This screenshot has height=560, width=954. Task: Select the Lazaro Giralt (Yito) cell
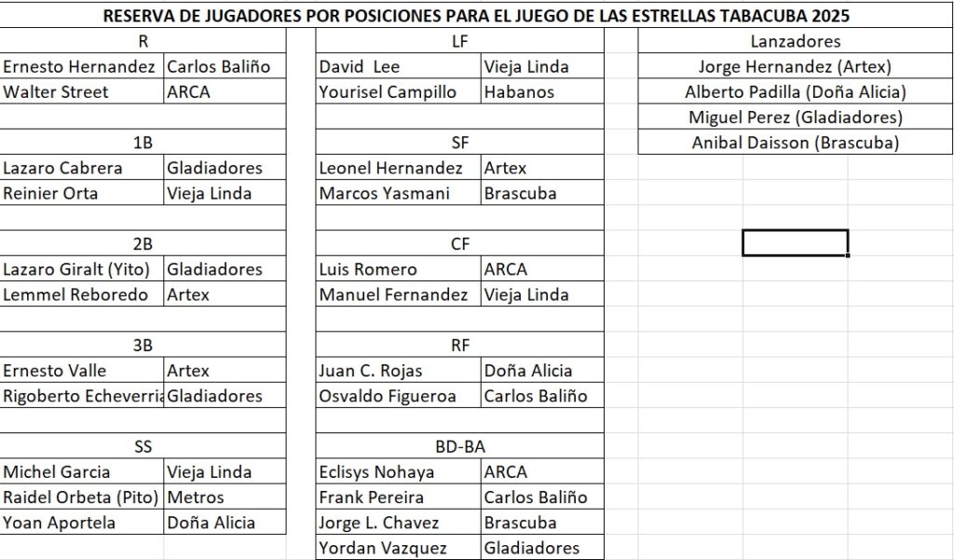pos(80,269)
